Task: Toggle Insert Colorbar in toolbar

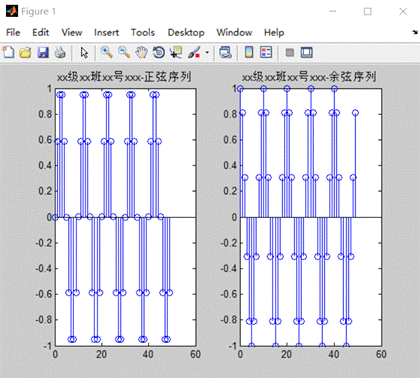Action: pos(249,52)
